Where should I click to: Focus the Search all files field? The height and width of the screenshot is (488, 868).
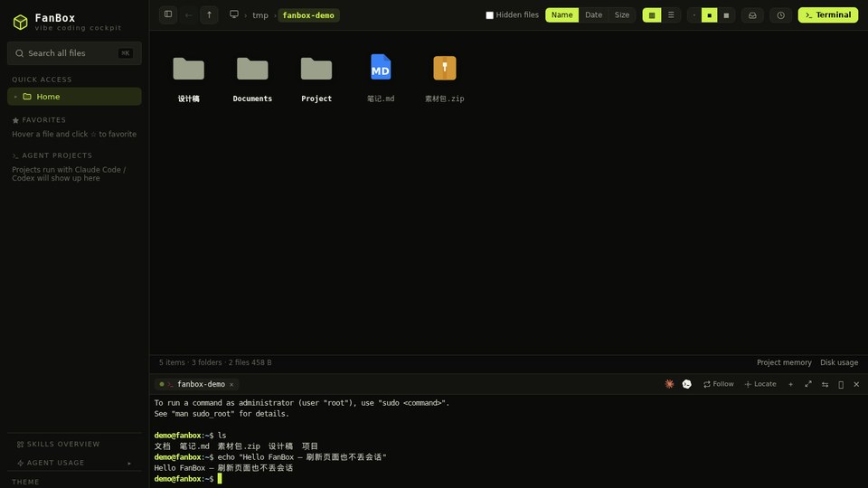tap(74, 53)
